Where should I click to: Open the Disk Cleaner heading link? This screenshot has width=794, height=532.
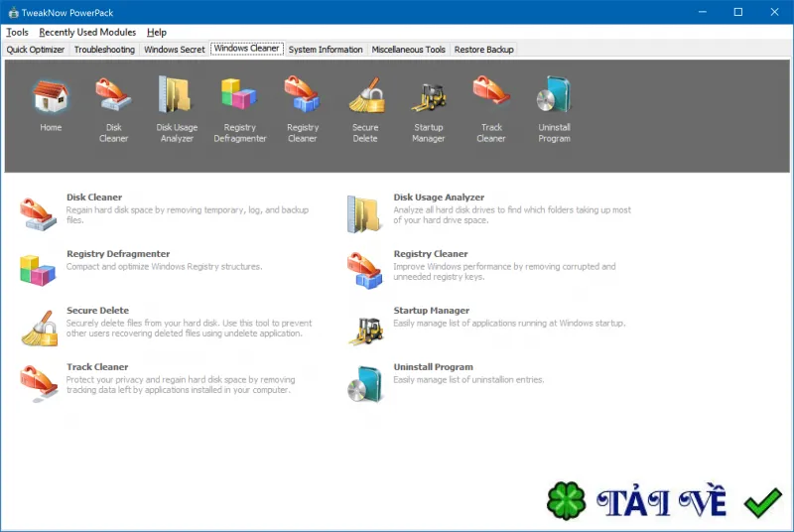(x=94, y=198)
